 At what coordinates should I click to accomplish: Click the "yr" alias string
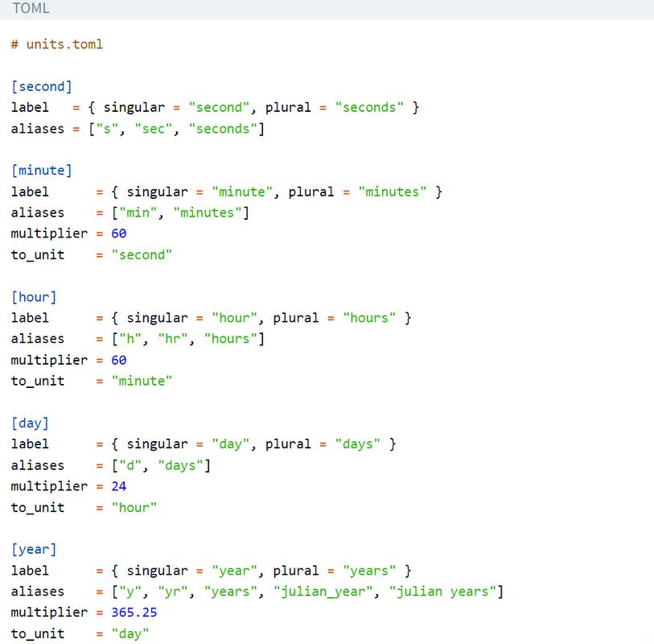tap(173, 592)
